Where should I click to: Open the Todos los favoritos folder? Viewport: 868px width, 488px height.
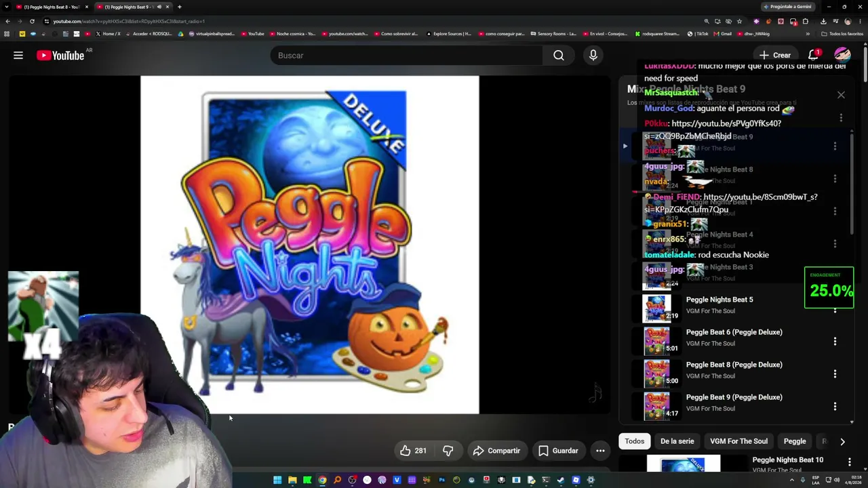(842, 34)
